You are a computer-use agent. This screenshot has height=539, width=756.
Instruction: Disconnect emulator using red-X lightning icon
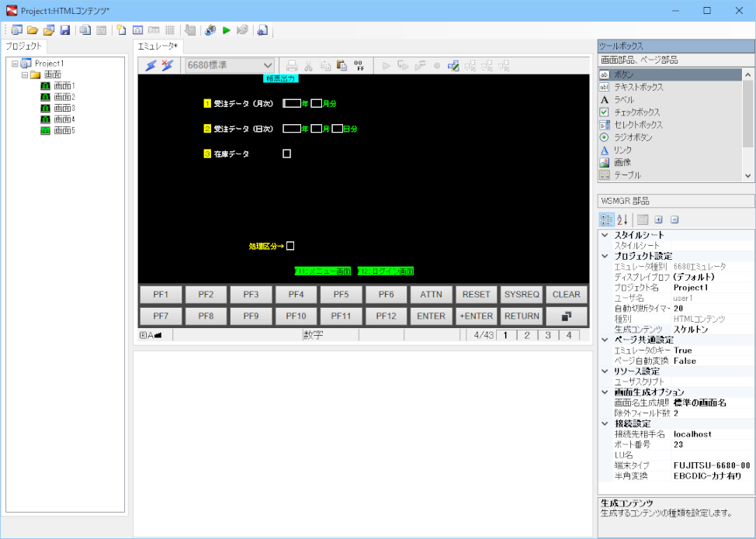coord(168,65)
